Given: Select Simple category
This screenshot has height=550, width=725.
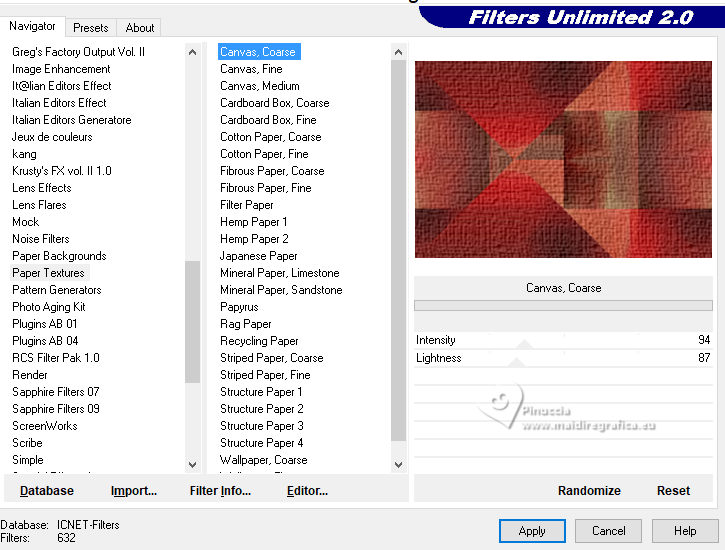Looking at the screenshot, I should pos(28,460).
